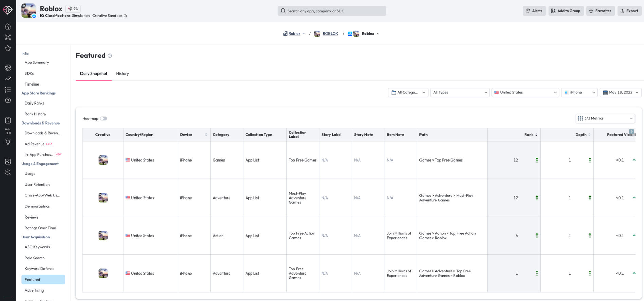Open the iPhone device dropdown

click(579, 92)
